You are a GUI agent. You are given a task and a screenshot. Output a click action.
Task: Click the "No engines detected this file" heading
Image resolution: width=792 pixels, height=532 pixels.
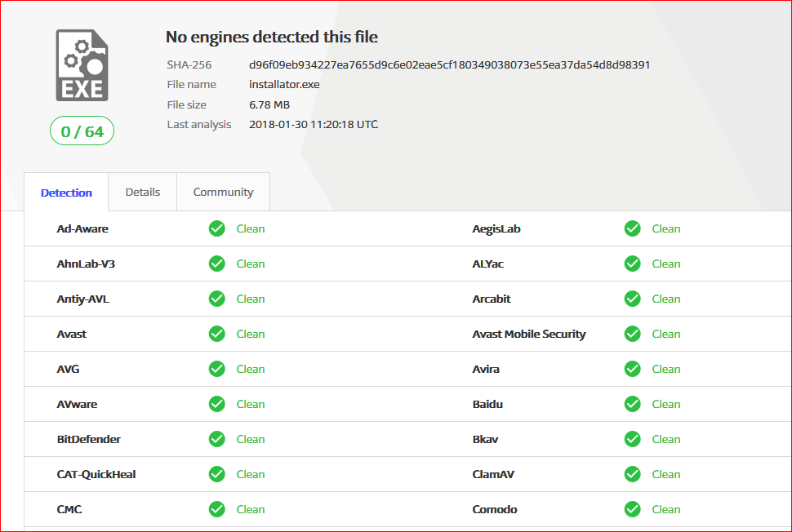[271, 37]
